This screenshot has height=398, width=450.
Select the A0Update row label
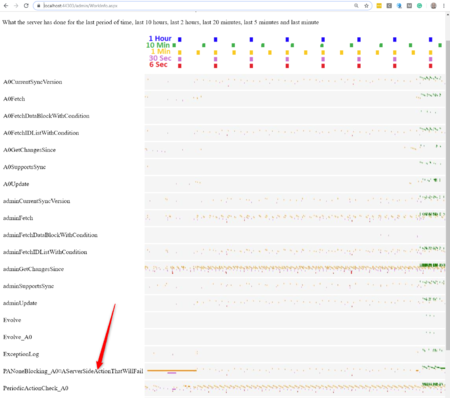coord(16,184)
